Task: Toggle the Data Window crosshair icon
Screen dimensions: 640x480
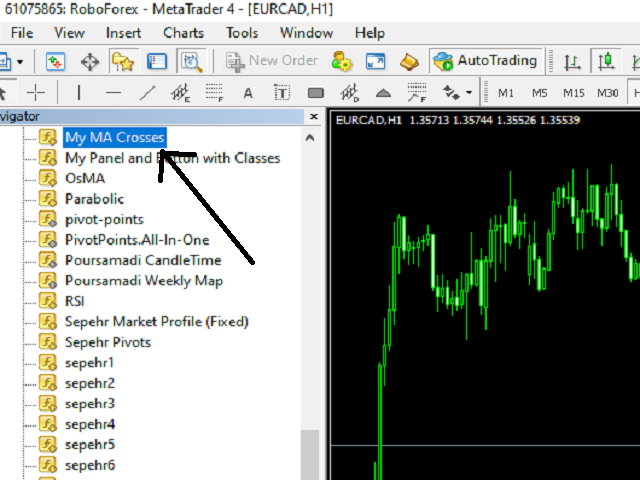Action: click(x=90, y=62)
